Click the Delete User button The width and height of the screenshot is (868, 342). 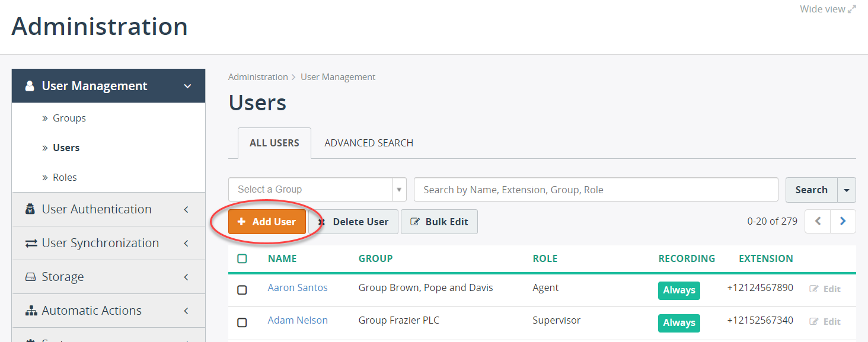pos(353,222)
